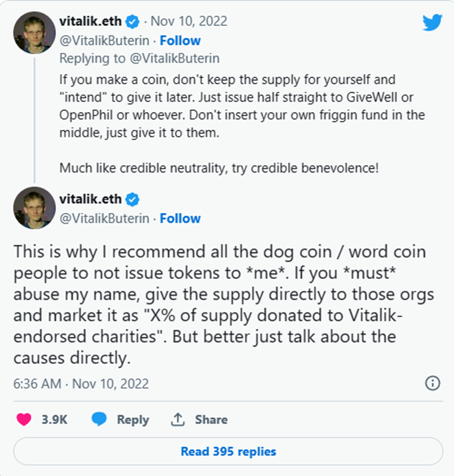
Task: Click the 3.9K likes count
Action: pos(55,419)
